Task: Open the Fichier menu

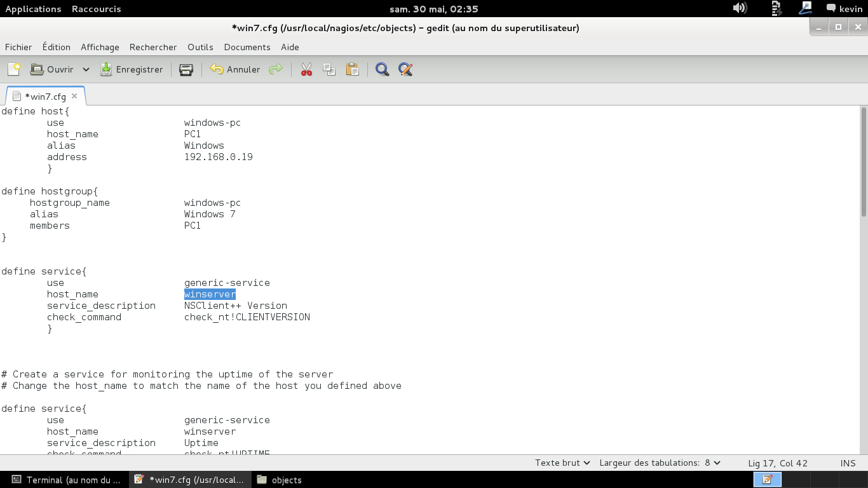Action: [18, 47]
